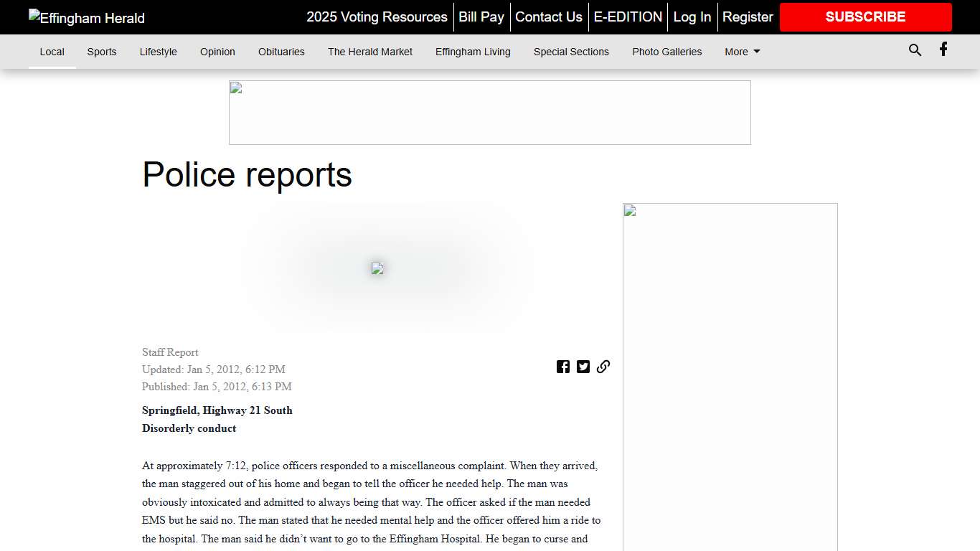Screen dimensions: 980x551
Task: Open The Herald Market page
Action: 370,52
